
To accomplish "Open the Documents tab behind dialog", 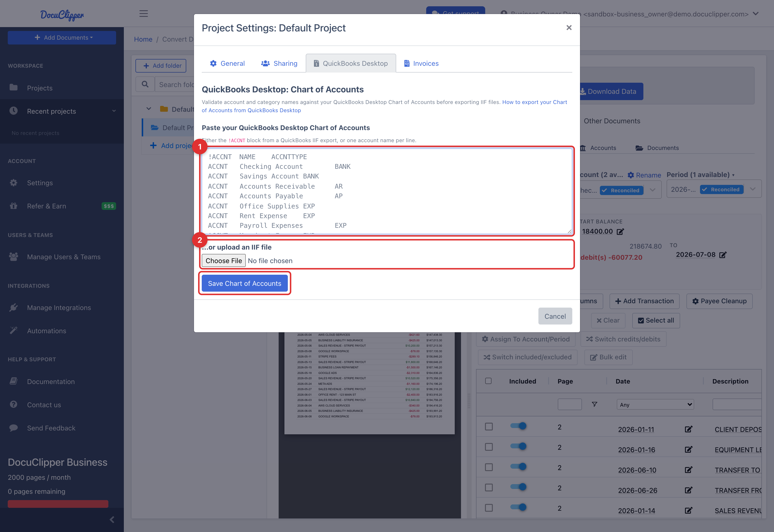I will tap(657, 148).
